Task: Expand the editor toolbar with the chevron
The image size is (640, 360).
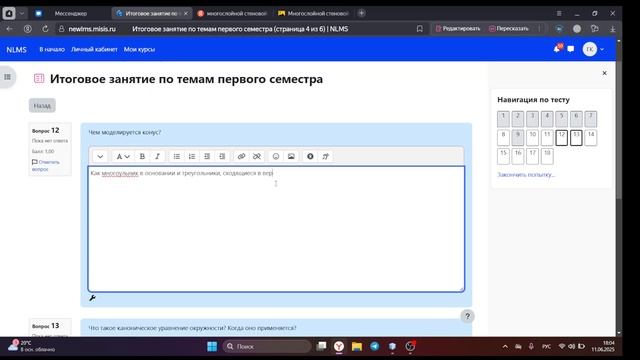Action: [x=100, y=156]
